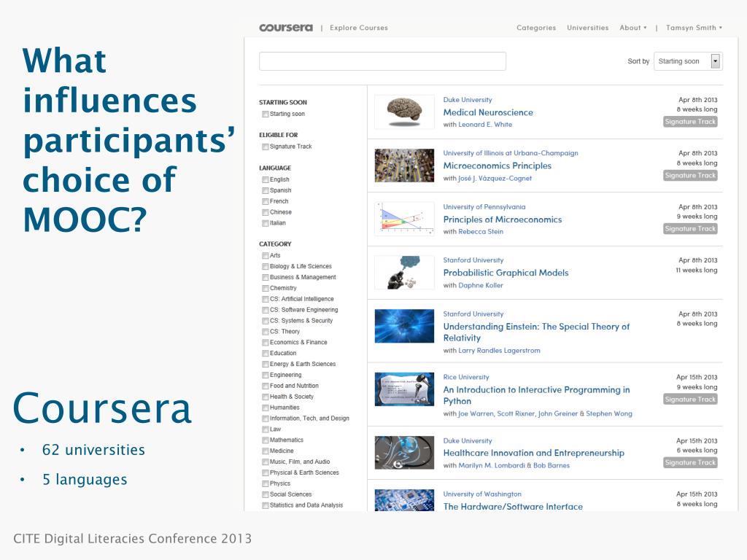Check CS: Artificial Intelligence category

(x=265, y=299)
